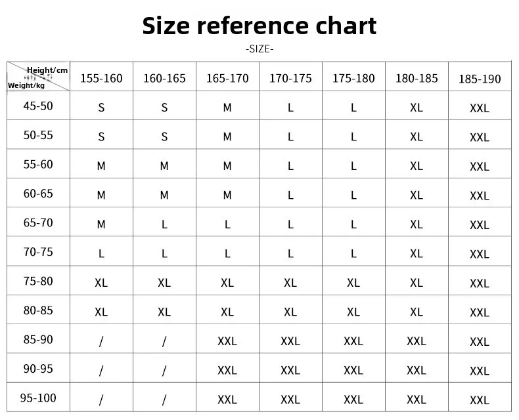The height and width of the screenshot is (420, 519).
Task: Click the M cell at 45-50 kg, 165-170 cm
Action: pos(227,106)
